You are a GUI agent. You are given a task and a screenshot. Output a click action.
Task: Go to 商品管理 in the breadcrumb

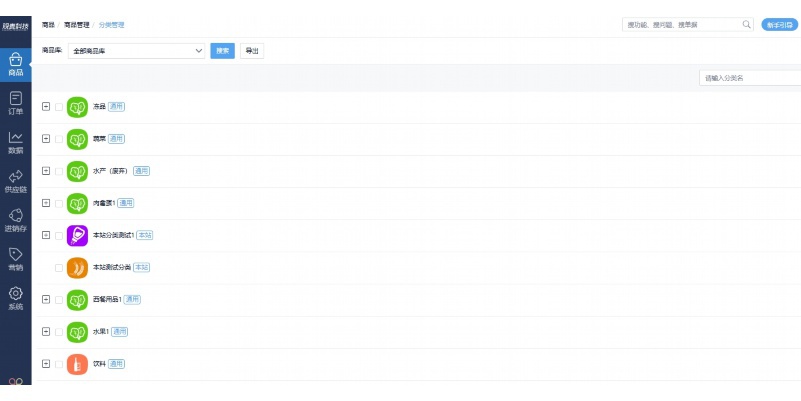click(77, 25)
